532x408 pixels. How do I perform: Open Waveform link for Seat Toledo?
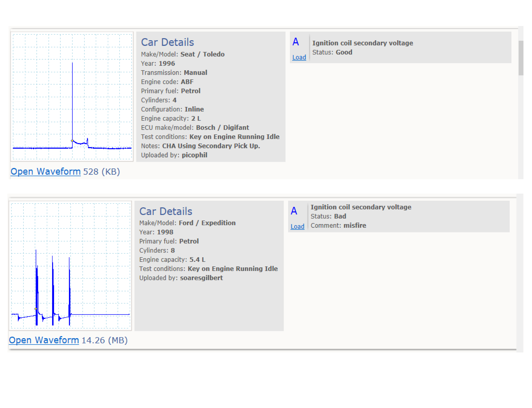(46, 171)
